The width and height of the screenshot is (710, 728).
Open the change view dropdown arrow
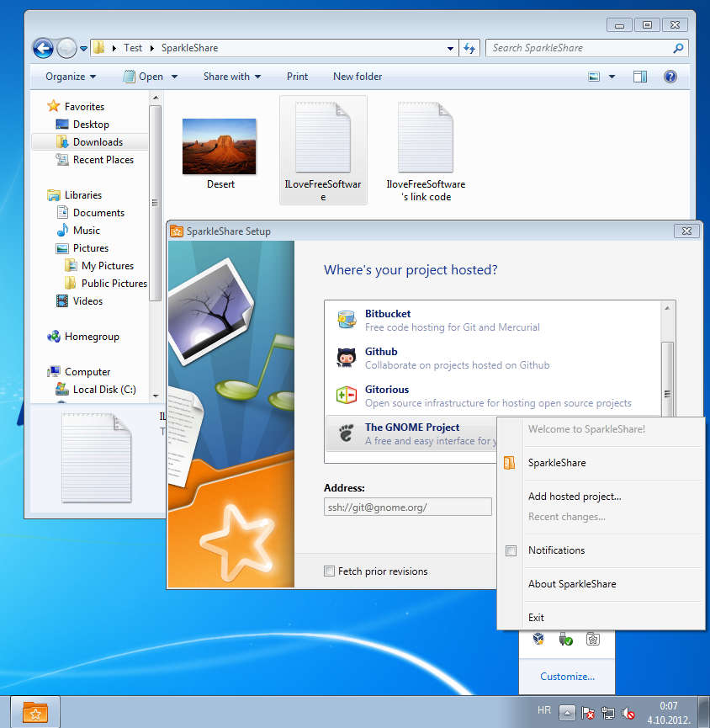612,77
